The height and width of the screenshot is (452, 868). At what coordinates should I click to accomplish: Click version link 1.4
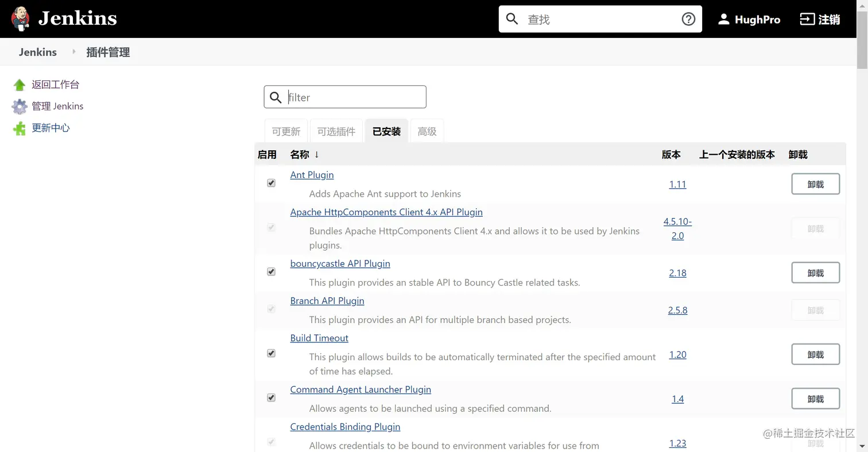coord(677,399)
